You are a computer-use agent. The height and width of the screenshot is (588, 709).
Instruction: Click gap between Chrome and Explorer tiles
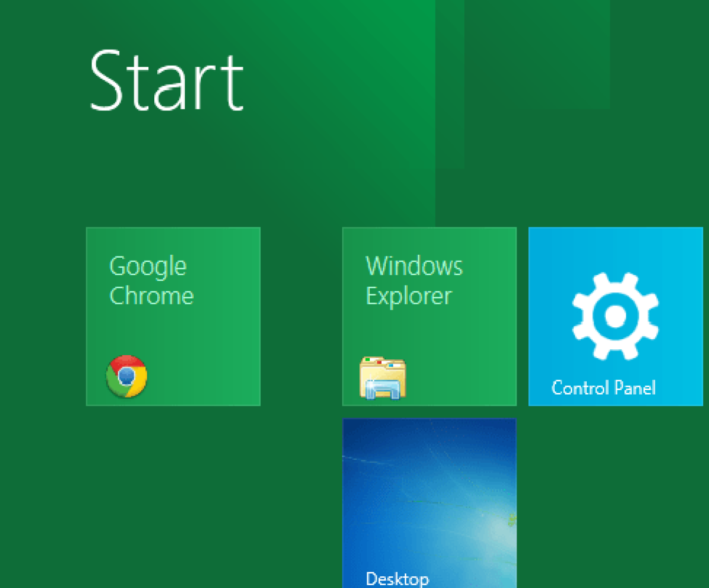click(301, 316)
